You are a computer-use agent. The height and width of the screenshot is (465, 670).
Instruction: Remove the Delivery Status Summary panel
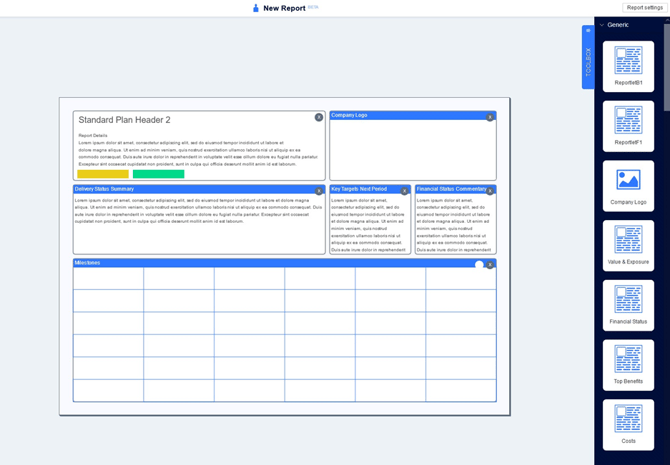pyautogui.click(x=319, y=191)
